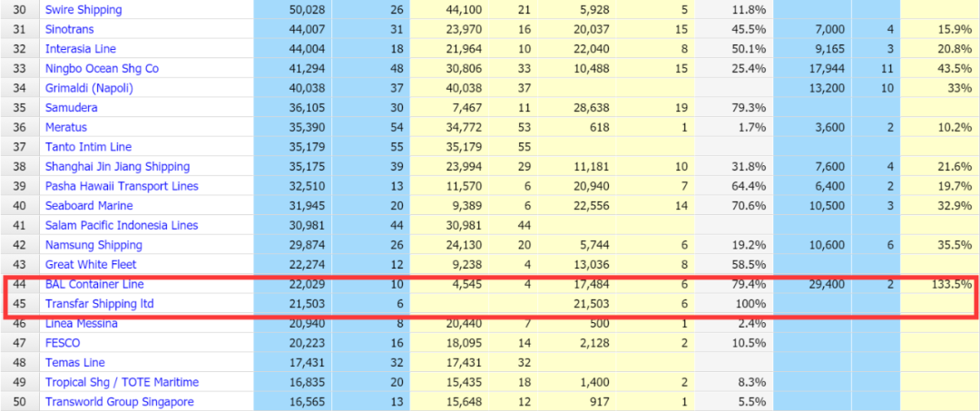Image resolution: width=980 pixels, height=411 pixels.
Task: Open the Meratus operator link
Action: coord(69,128)
